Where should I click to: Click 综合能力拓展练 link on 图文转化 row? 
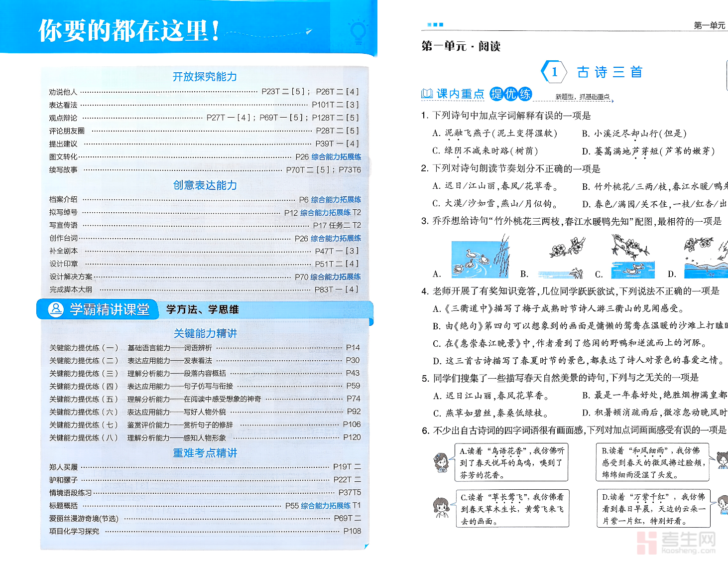pos(336,157)
